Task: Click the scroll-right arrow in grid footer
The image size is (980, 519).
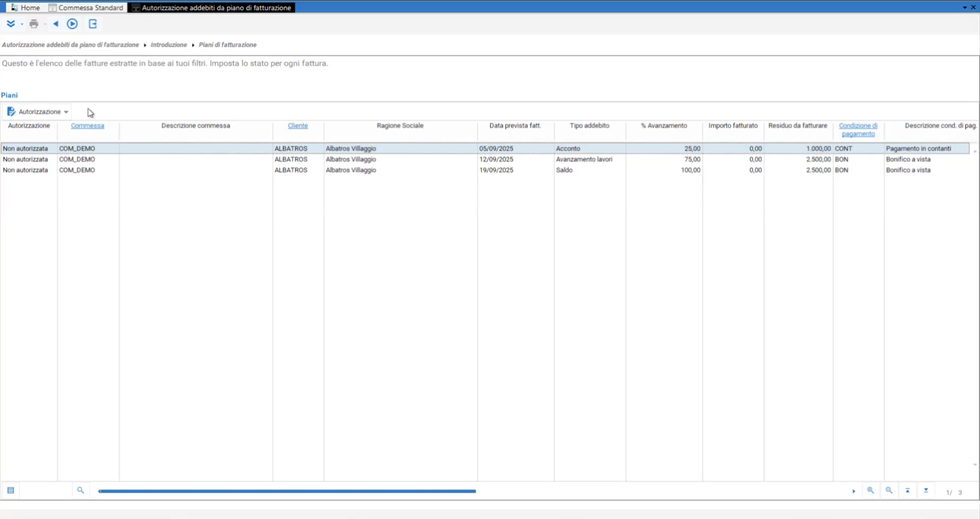Action: 853,491
